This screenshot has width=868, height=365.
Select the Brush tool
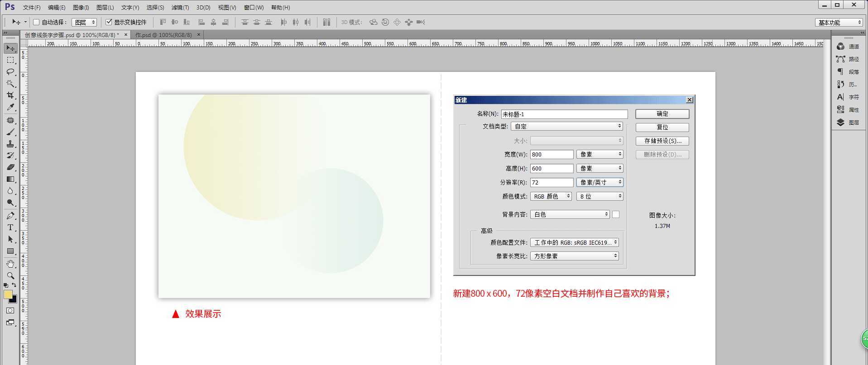(x=10, y=132)
